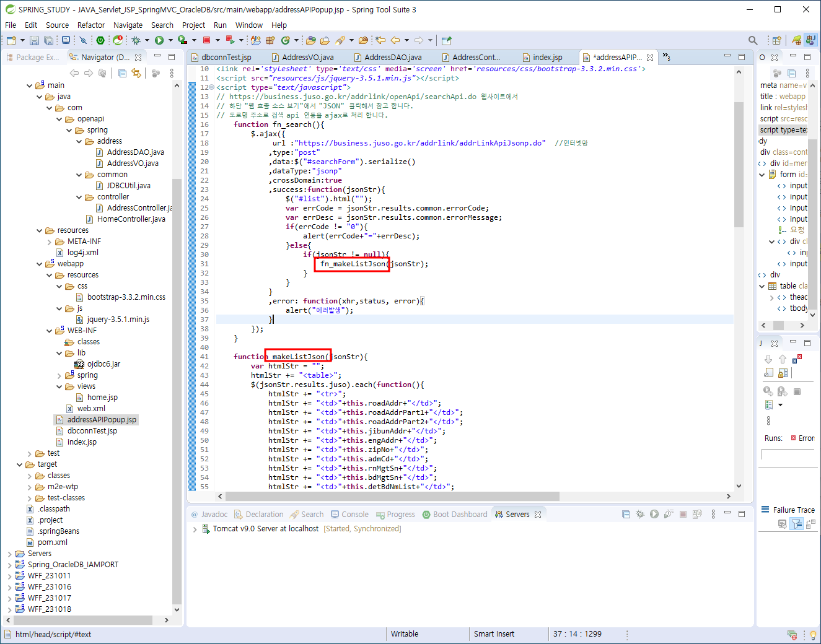This screenshot has width=821, height=644.
Task: Switch to the dbconnTest.jsp editor tab
Action: (221, 57)
